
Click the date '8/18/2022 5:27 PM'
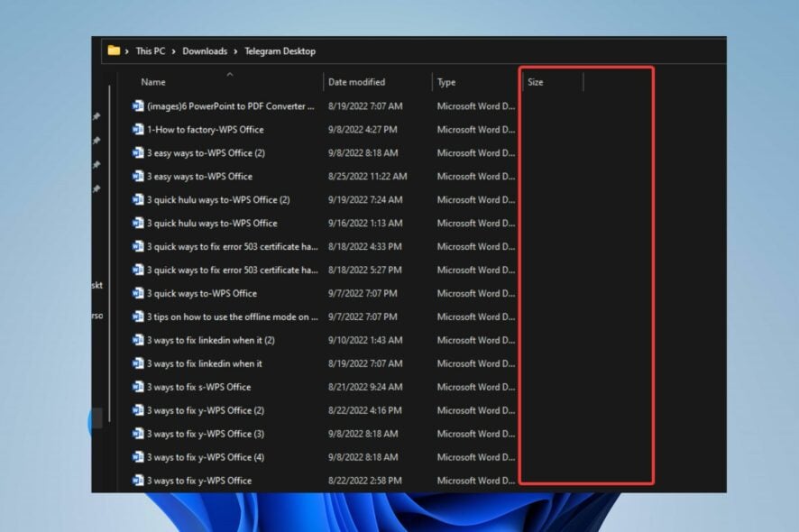coord(365,271)
